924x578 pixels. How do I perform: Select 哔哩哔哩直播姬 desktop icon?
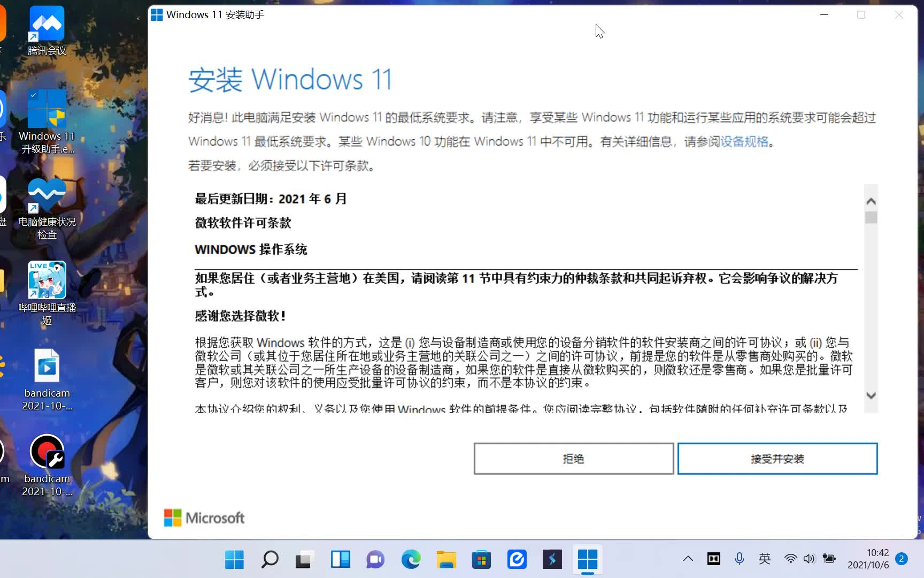[x=47, y=293]
